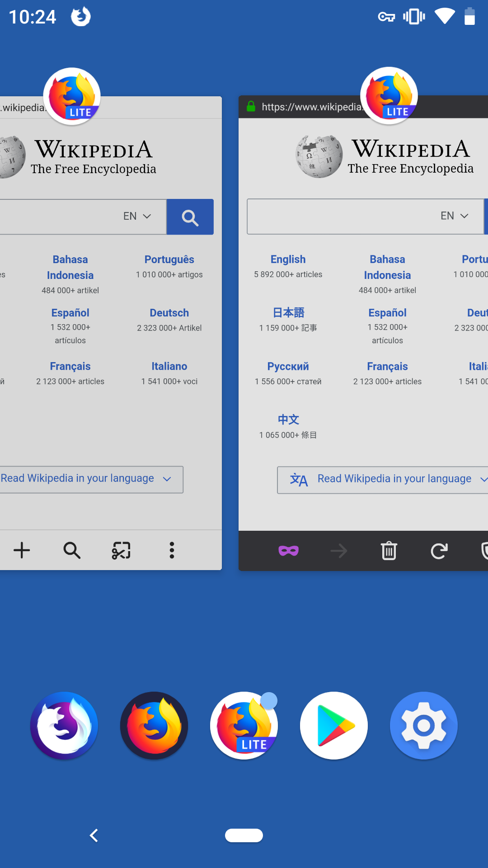Image resolution: width=488 pixels, height=868 pixels.
Task: Tap WIKIPEDIA wordmark in right card
Action: coord(411,149)
